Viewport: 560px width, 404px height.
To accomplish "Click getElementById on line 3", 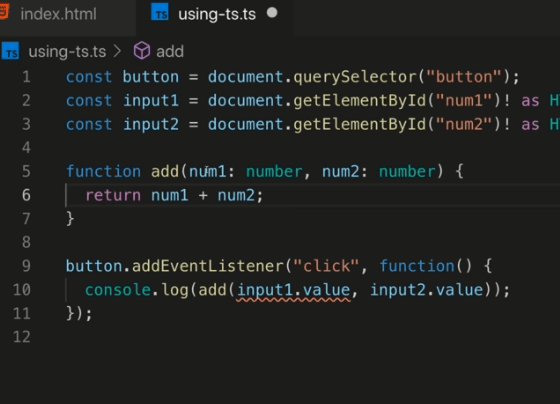I will [359, 125].
